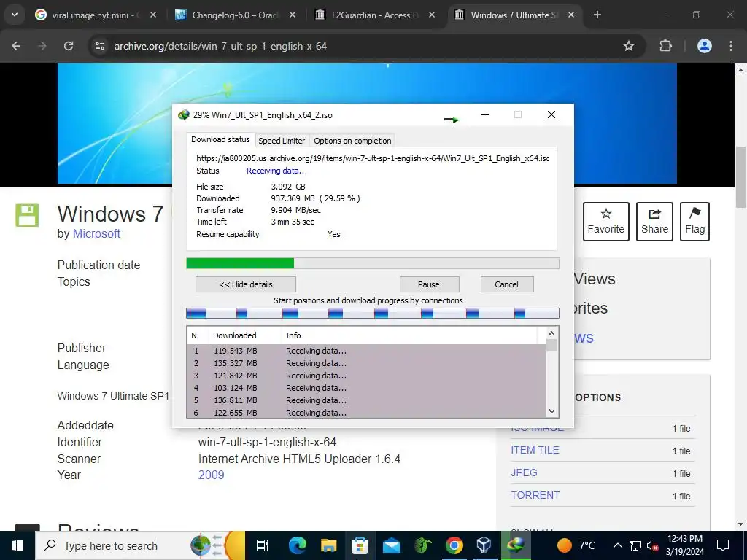
Task: Click the Downloaded column header
Action: point(245,335)
